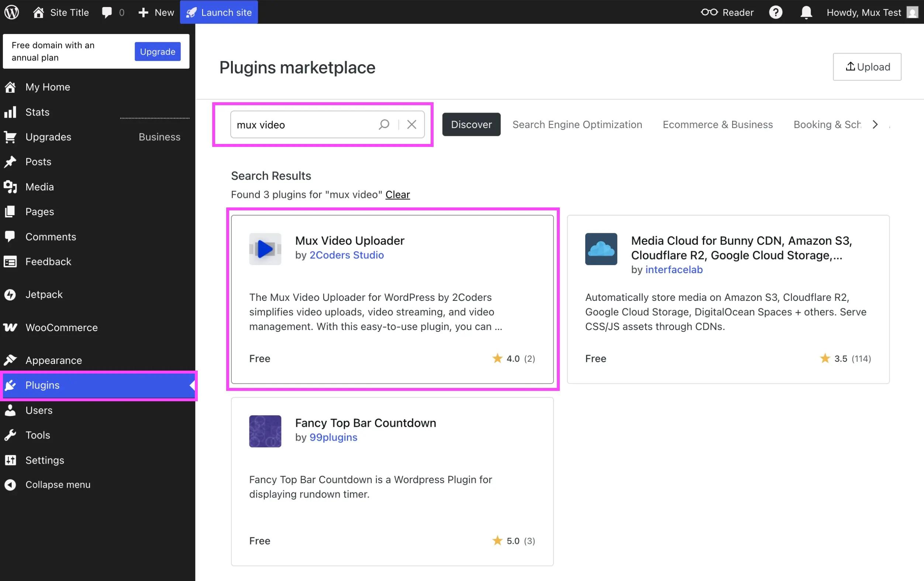Open Jetpack in the sidebar
924x581 pixels.
coord(44,294)
